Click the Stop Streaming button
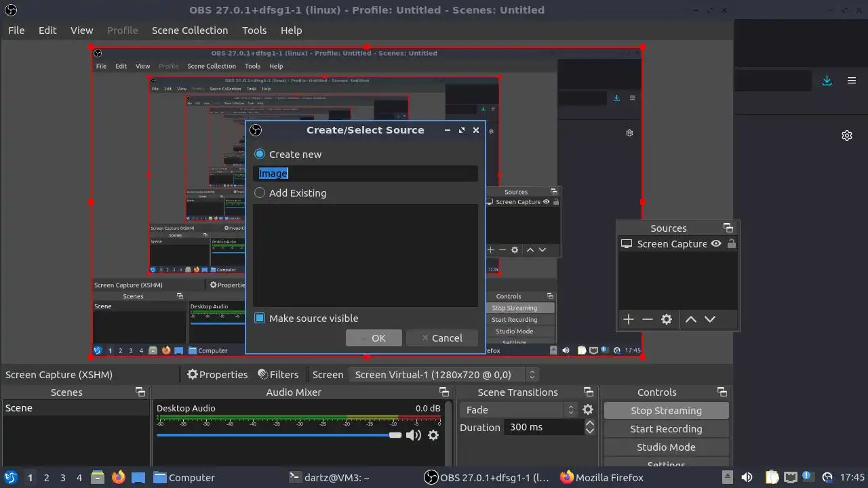868x488 pixels. pyautogui.click(x=666, y=411)
